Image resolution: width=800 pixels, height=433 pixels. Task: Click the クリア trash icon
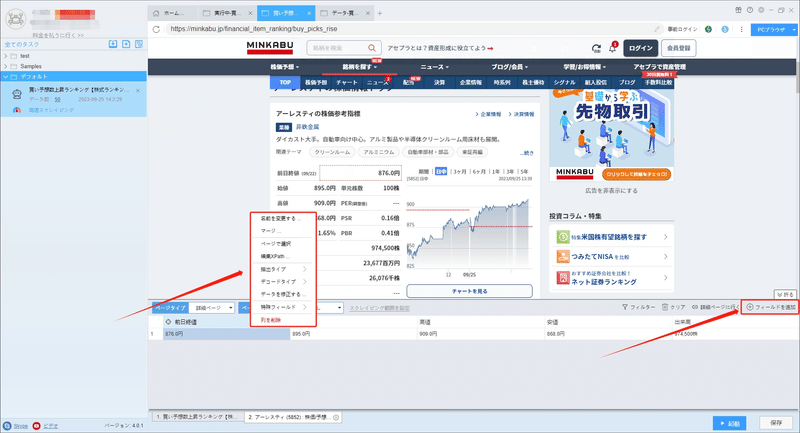665,307
